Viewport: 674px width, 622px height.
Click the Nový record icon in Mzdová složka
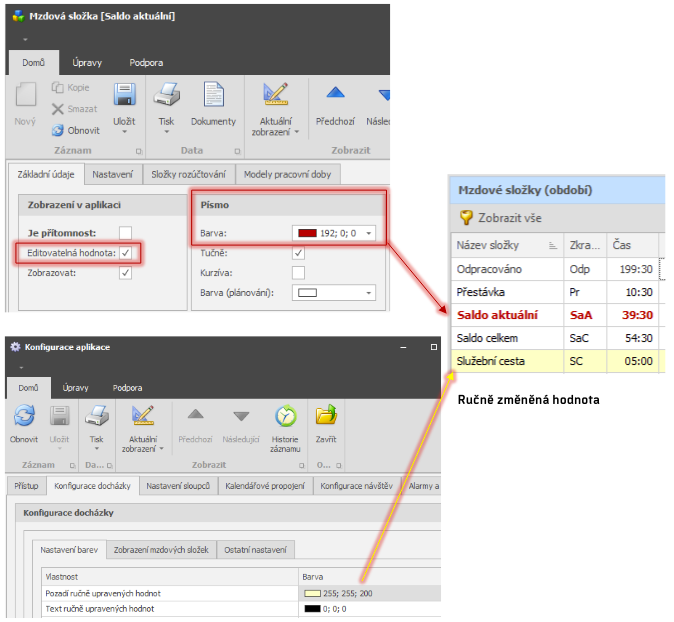25,95
